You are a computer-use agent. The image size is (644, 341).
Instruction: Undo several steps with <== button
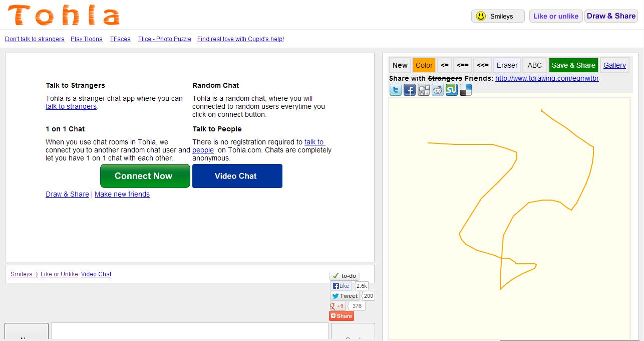(x=463, y=65)
